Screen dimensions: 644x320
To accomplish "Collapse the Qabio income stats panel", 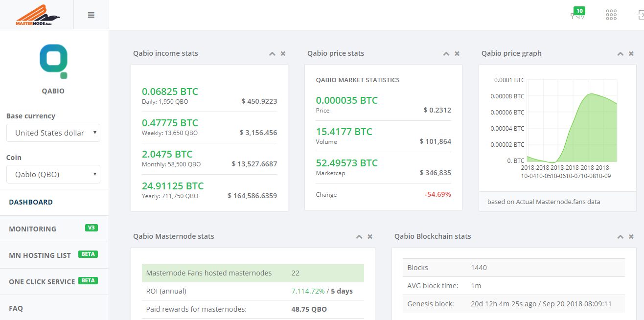I will tap(272, 54).
